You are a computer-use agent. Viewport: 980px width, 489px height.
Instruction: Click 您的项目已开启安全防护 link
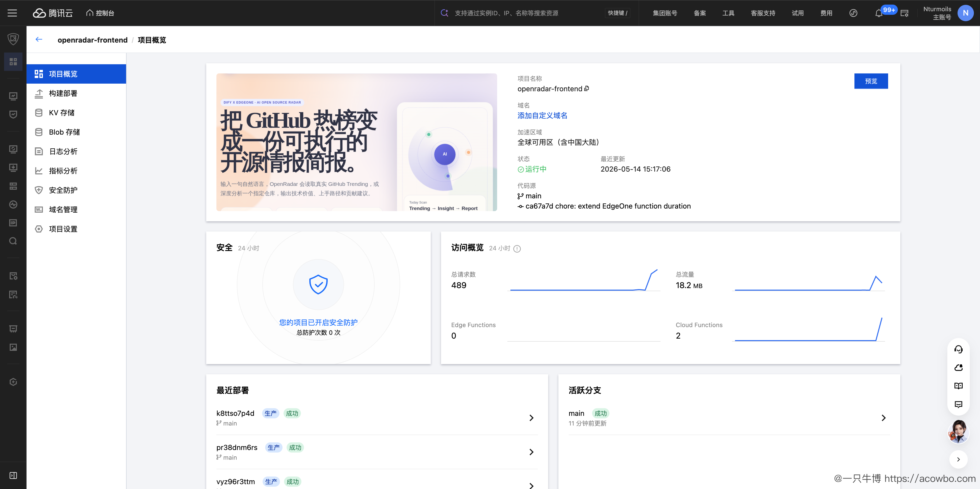(318, 322)
